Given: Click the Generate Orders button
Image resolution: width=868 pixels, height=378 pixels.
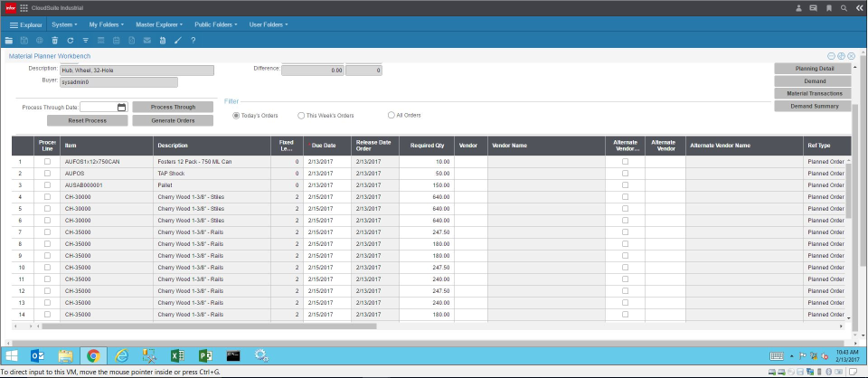Looking at the screenshot, I should pos(173,120).
